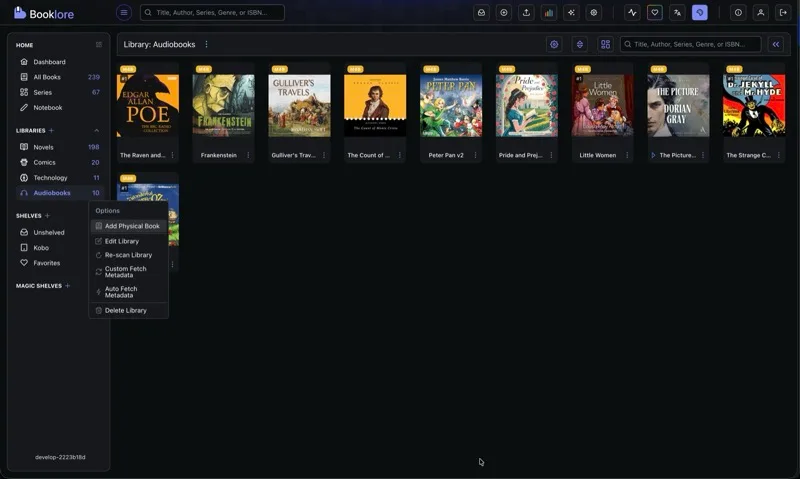Image resolution: width=800 pixels, height=479 pixels.
Task: Click the logout icon
Action: click(x=783, y=13)
